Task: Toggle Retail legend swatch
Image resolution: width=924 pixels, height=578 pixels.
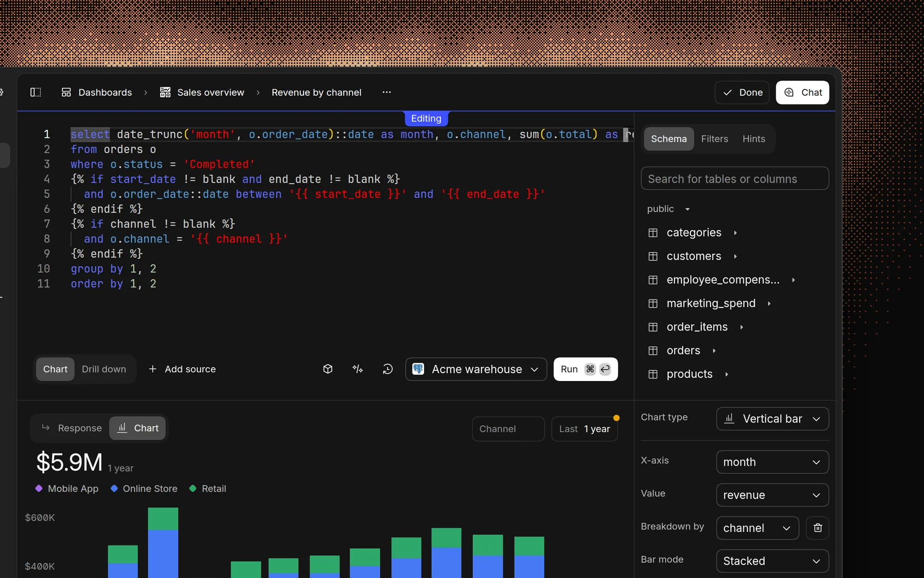Action: click(193, 488)
